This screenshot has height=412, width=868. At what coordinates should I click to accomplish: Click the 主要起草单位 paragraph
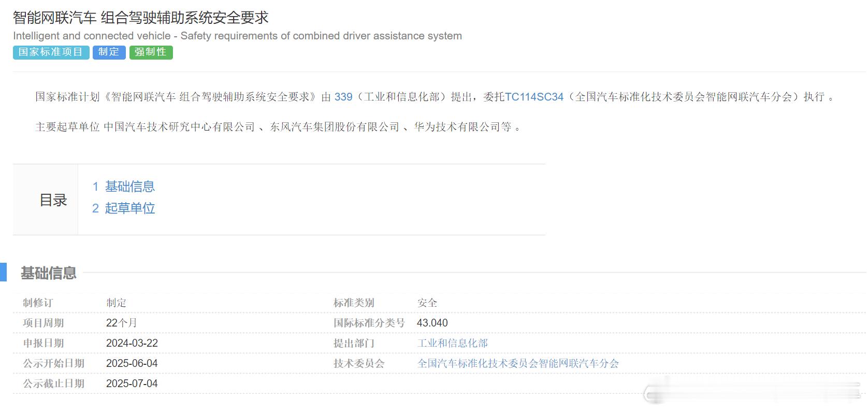tap(278, 127)
